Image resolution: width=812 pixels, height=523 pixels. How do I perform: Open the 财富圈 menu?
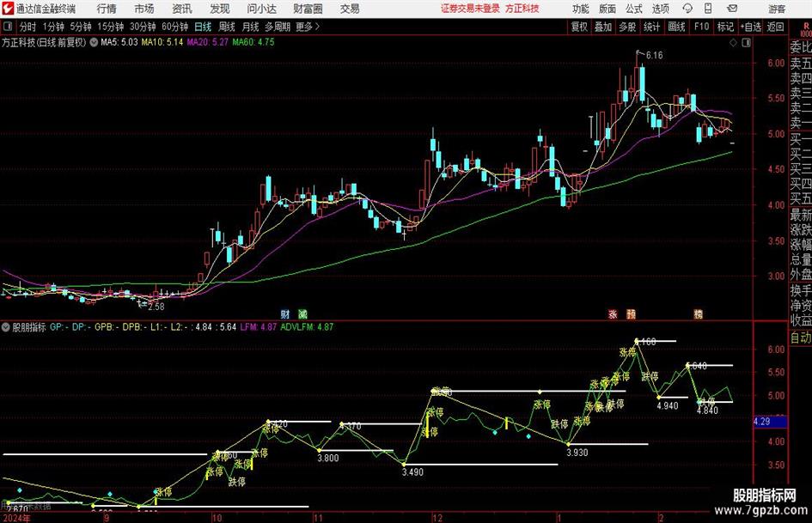pyautogui.click(x=308, y=9)
